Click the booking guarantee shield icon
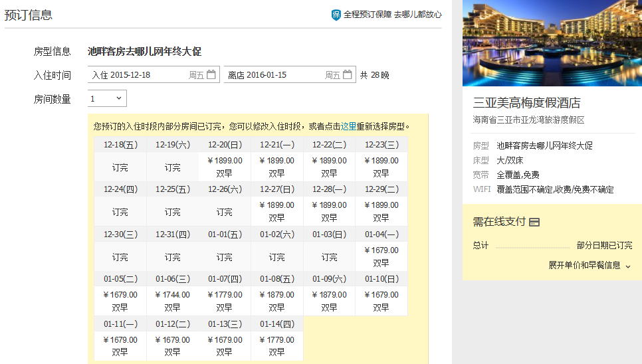Screen dimensions: 642x364 (336, 15)
